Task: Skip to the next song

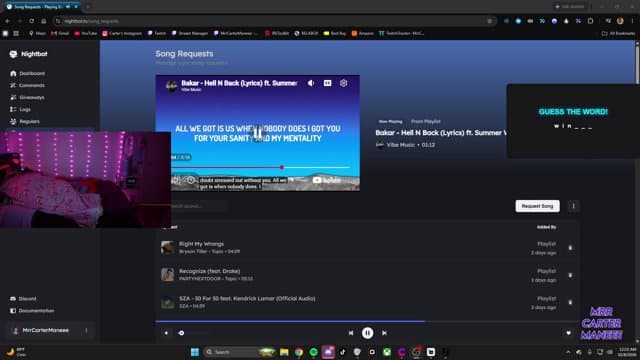Action: pyautogui.click(x=384, y=333)
